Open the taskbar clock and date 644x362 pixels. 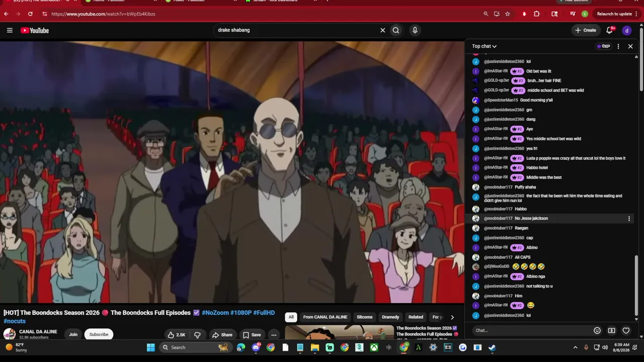point(622,347)
